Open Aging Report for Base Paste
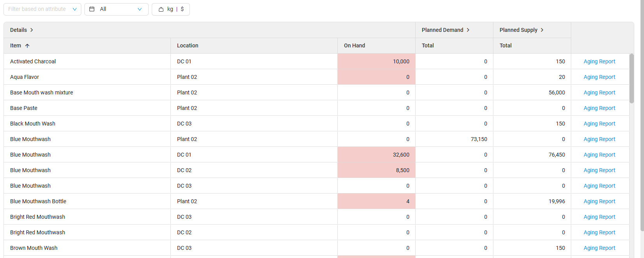This screenshot has height=258, width=644. tap(599, 108)
